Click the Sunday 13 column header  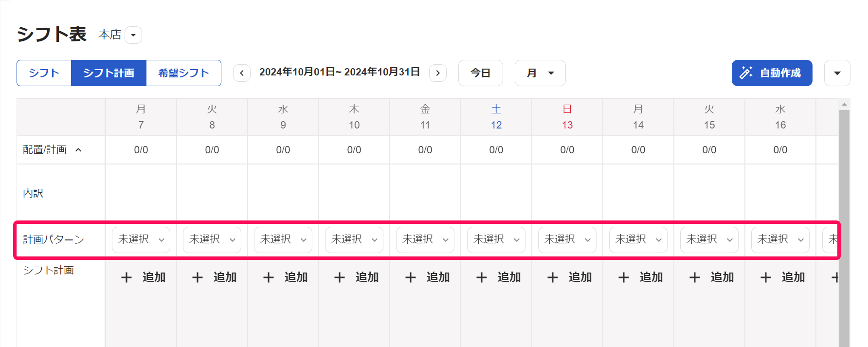tap(567, 117)
